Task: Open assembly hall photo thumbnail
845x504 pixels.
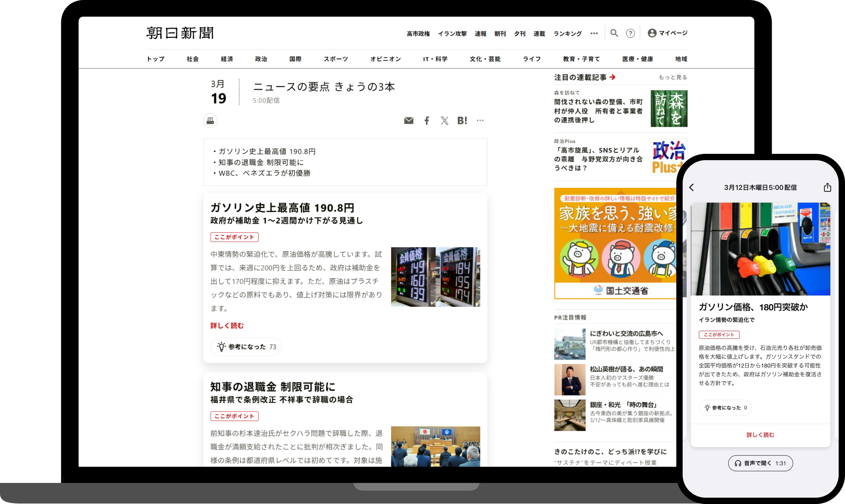Action: [x=436, y=446]
